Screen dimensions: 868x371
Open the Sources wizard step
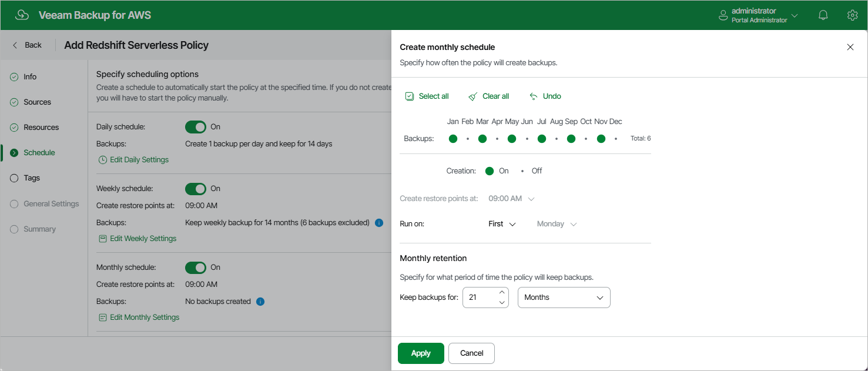(31, 102)
